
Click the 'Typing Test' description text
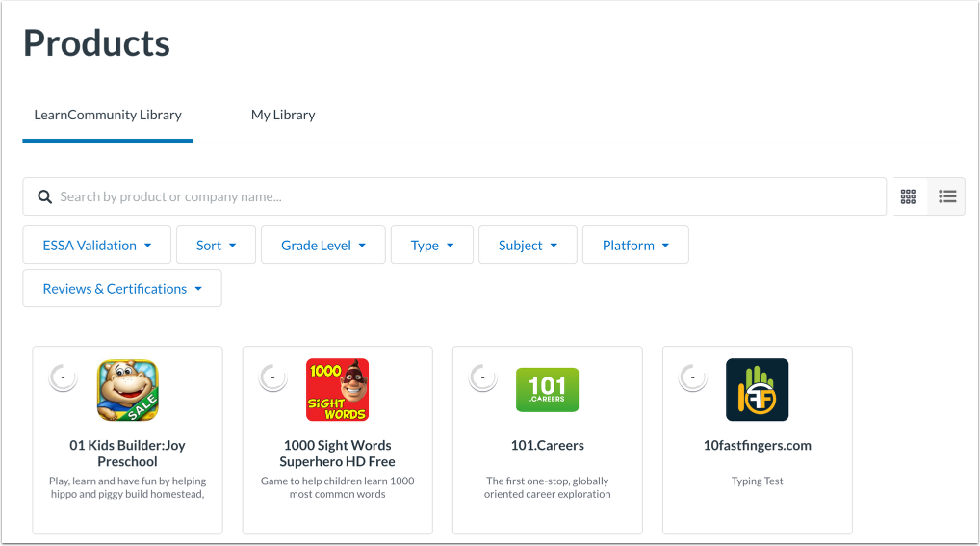coord(758,481)
